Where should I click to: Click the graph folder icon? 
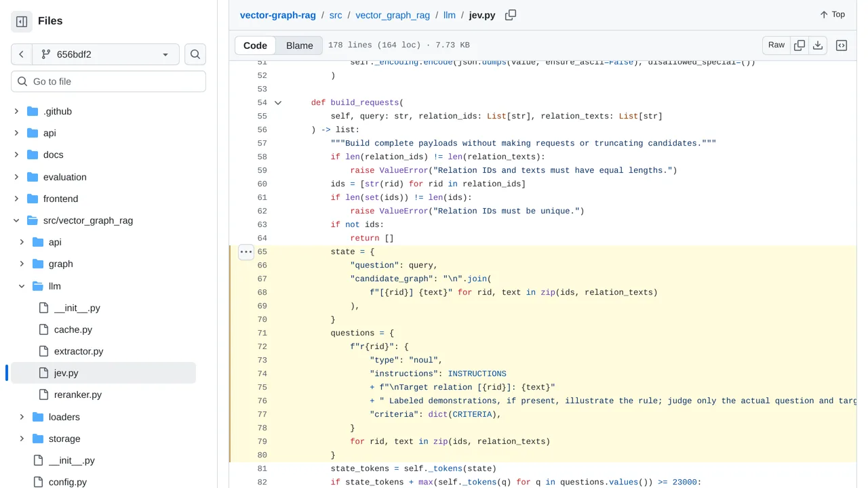(38, 264)
